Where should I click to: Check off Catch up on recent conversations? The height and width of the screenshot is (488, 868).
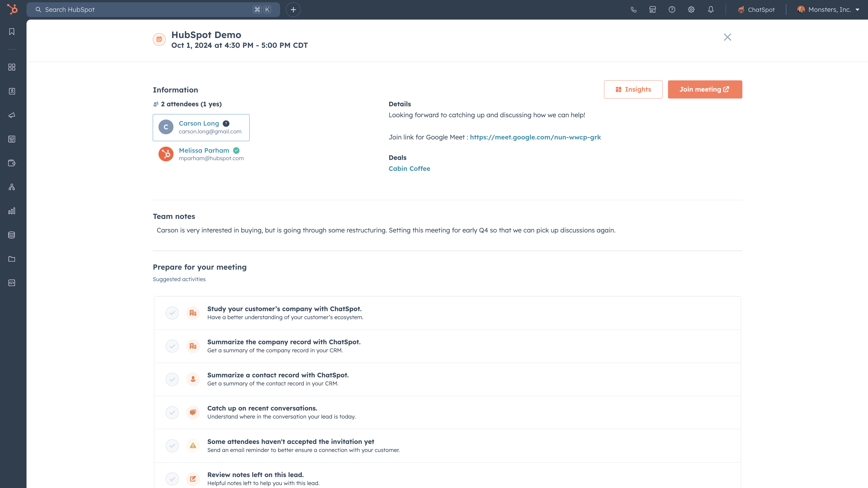click(172, 413)
